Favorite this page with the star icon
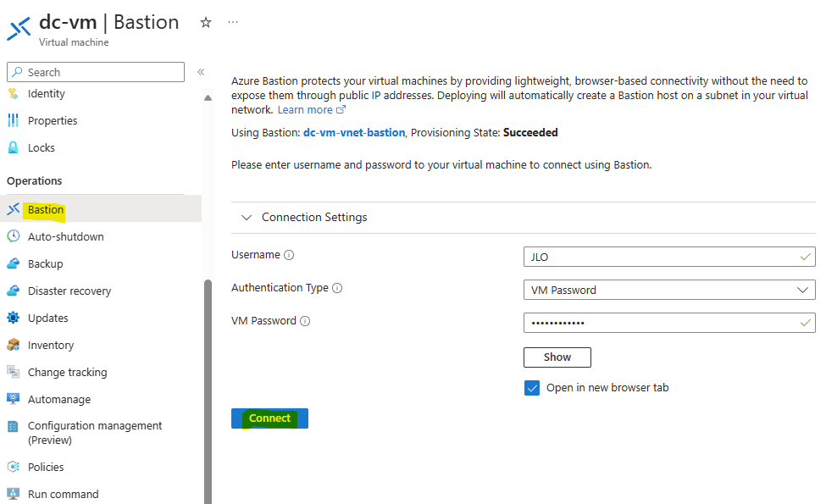Image resolution: width=826 pixels, height=504 pixels. coord(206,23)
